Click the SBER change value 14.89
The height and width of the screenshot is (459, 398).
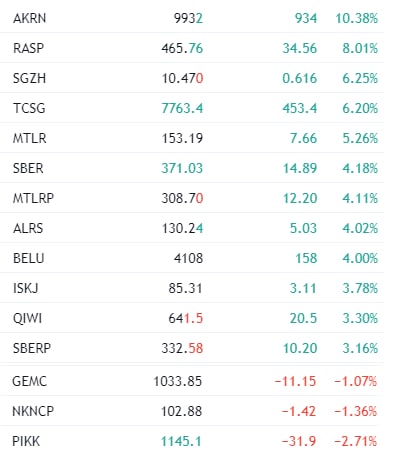pos(300,168)
